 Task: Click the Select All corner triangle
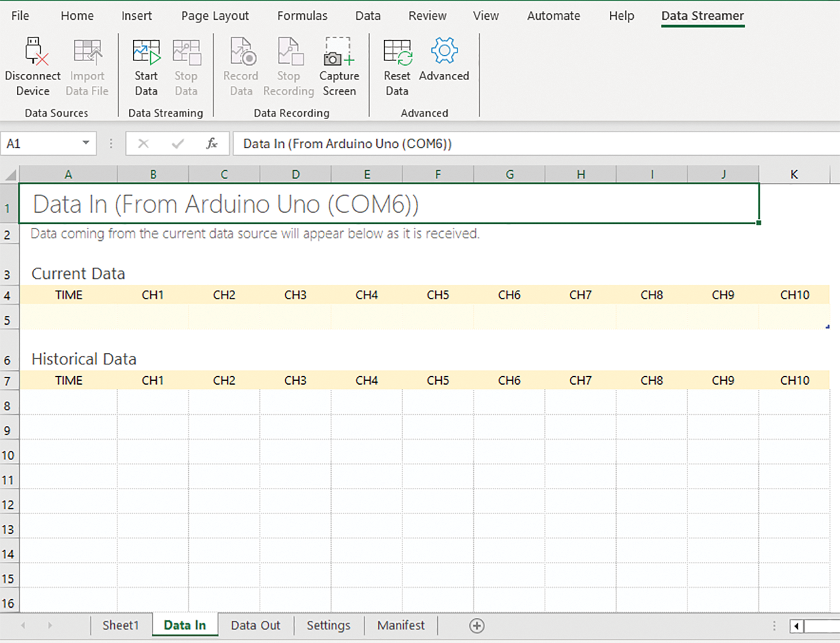tap(10, 175)
